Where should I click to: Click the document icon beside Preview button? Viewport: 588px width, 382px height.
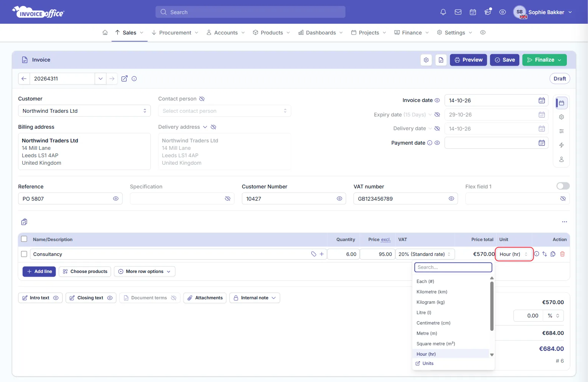[x=441, y=60]
